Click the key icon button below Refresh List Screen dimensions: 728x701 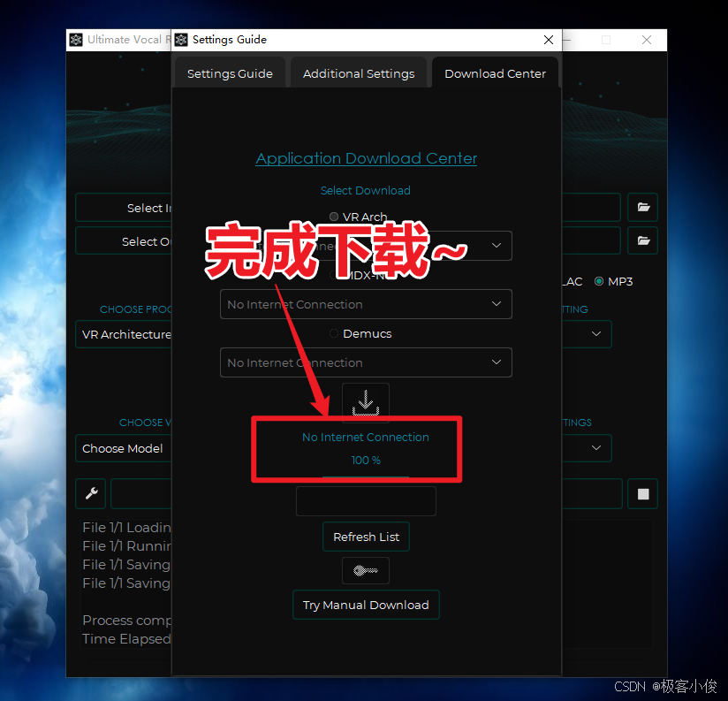(x=366, y=570)
